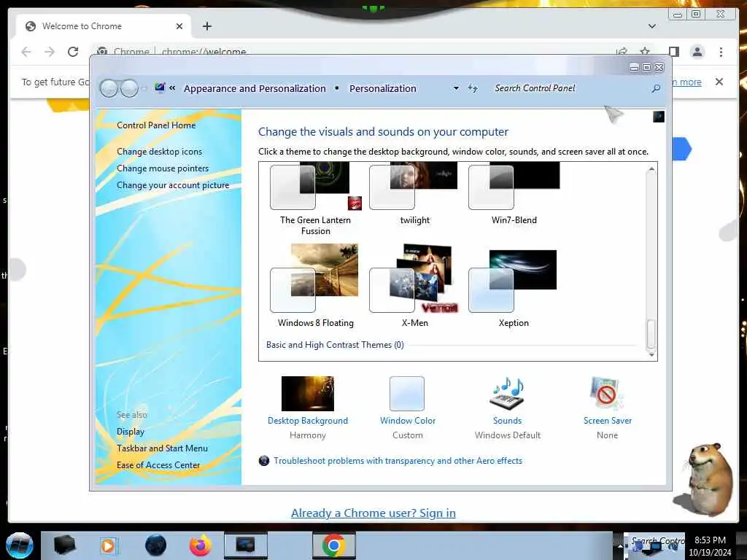
Task: Select Personalization breadcrumb
Action: [x=382, y=88]
